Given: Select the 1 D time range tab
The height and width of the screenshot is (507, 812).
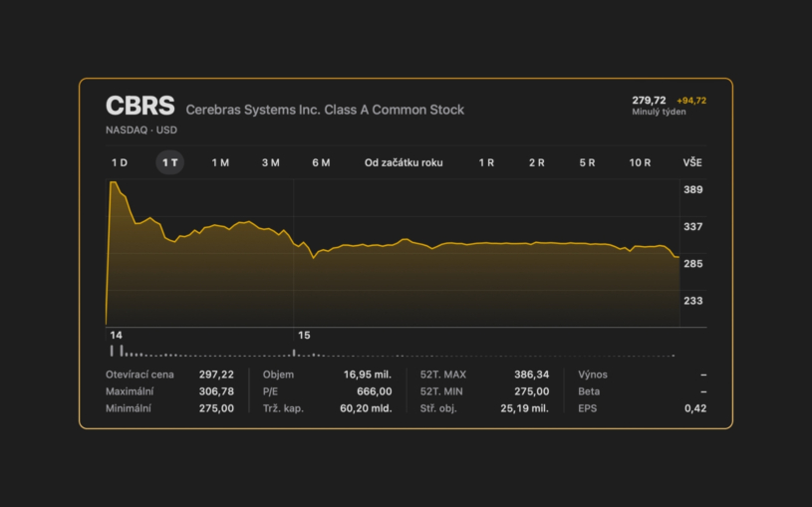Looking at the screenshot, I should point(120,162).
